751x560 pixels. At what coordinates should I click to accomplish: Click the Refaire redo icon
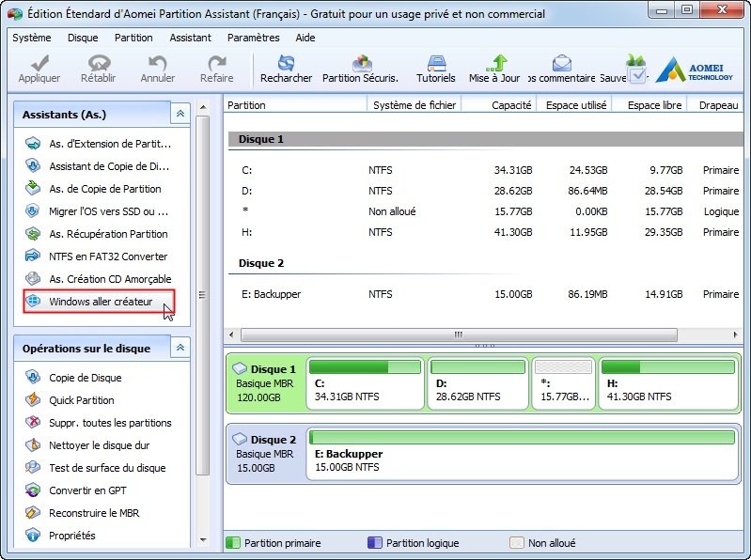pos(216,63)
